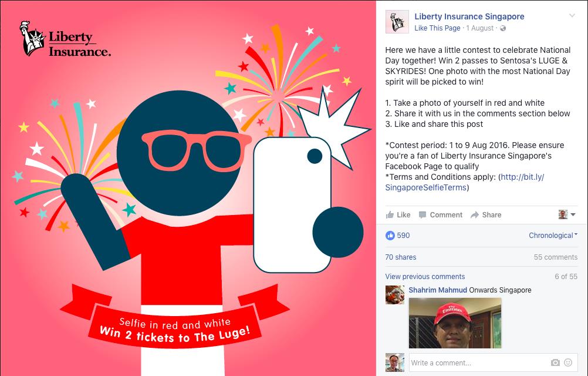This screenshot has width=588, height=376.
Task: Expand the Chronological sort dropdown
Action: coord(553,235)
